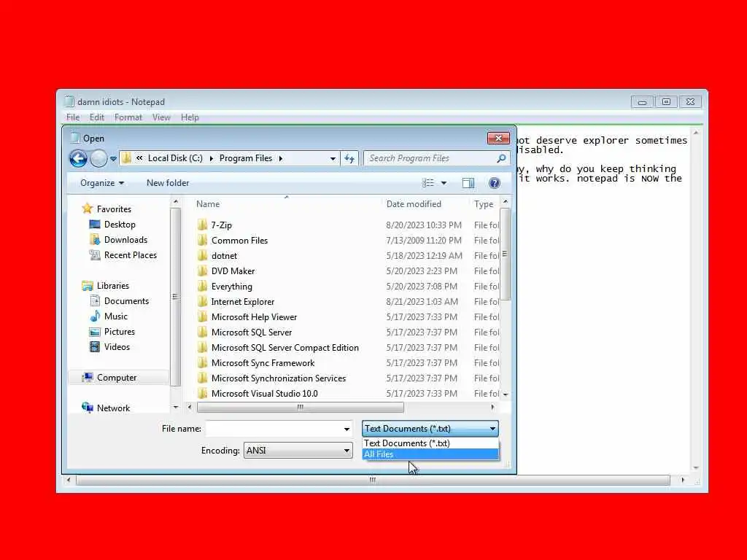Screen dimensions: 747x560
Task: Click the Favorites star icon
Action: click(88, 209)
